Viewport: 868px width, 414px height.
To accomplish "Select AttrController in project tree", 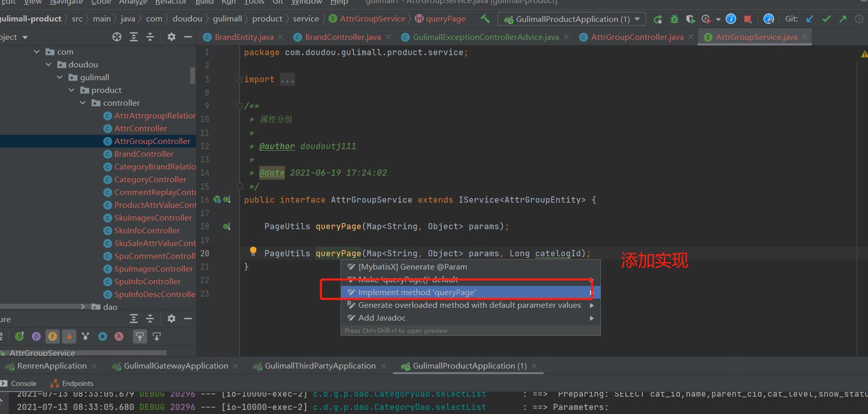I will point(140,128).
